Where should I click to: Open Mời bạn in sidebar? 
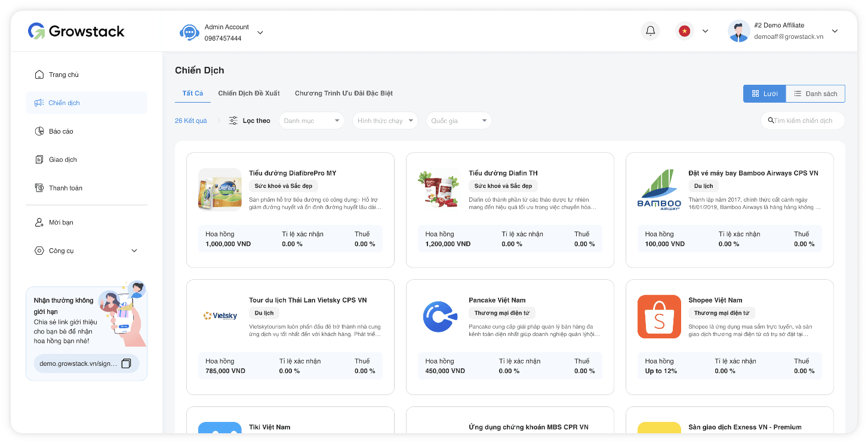coord(87,222)
